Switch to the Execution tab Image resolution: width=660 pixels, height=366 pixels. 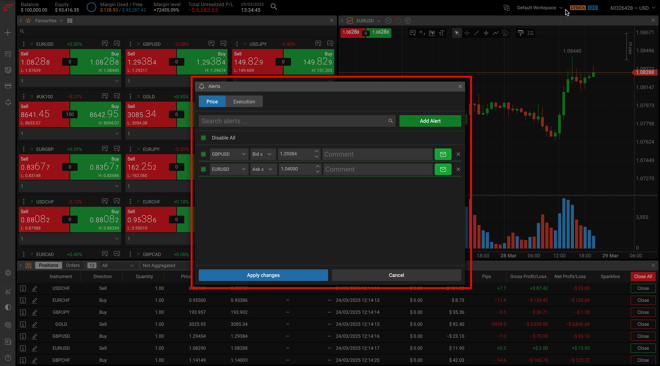click(x=244, y=101)
